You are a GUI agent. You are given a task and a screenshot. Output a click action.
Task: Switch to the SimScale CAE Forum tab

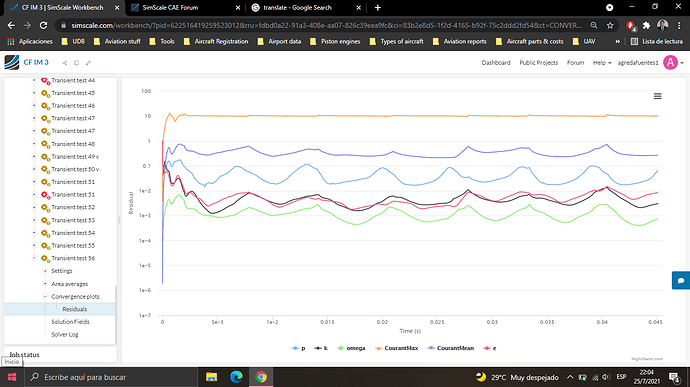coord(187,7)
